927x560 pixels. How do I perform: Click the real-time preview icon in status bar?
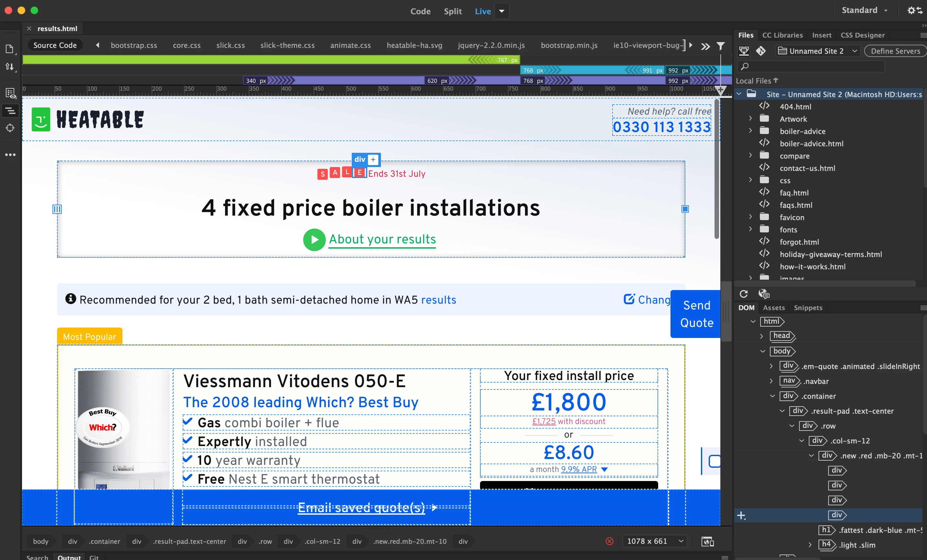coord(707,541)
